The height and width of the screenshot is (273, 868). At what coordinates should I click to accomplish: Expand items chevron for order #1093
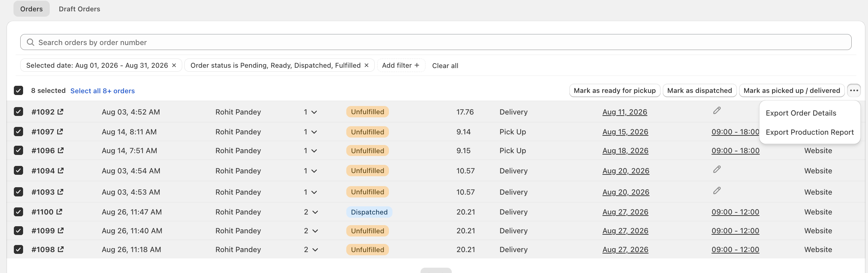point(314,192)
